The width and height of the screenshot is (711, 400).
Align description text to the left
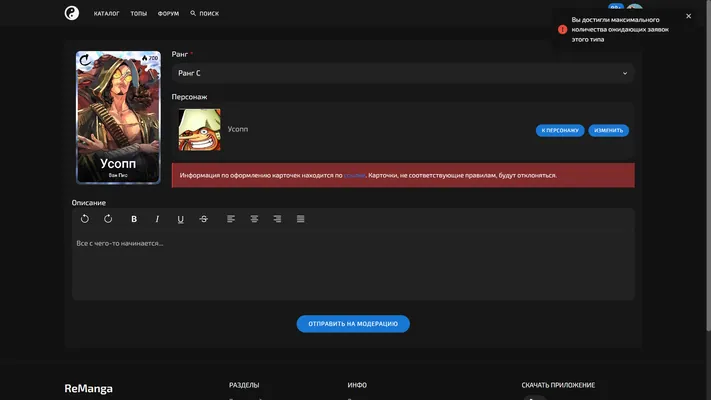pyautogui.click(x=231, y=219)
